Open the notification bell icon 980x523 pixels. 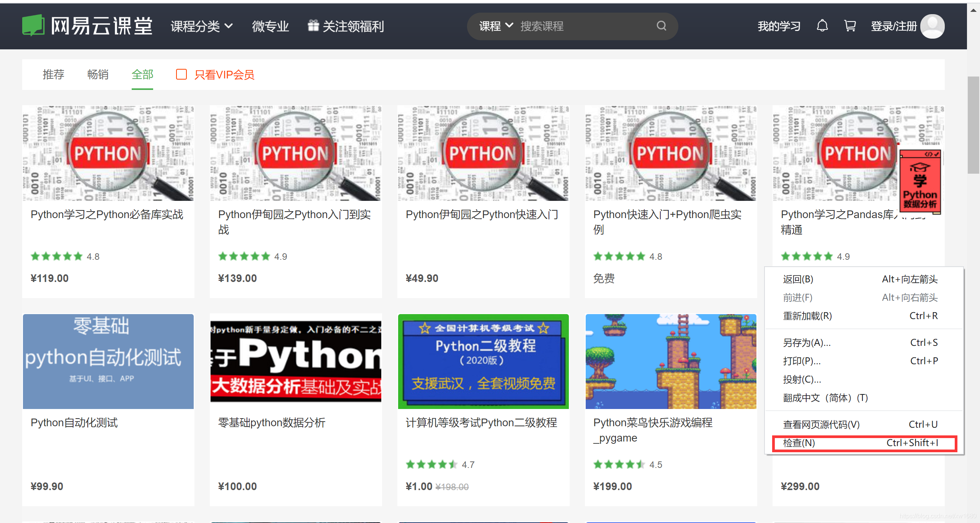point(822,26)
